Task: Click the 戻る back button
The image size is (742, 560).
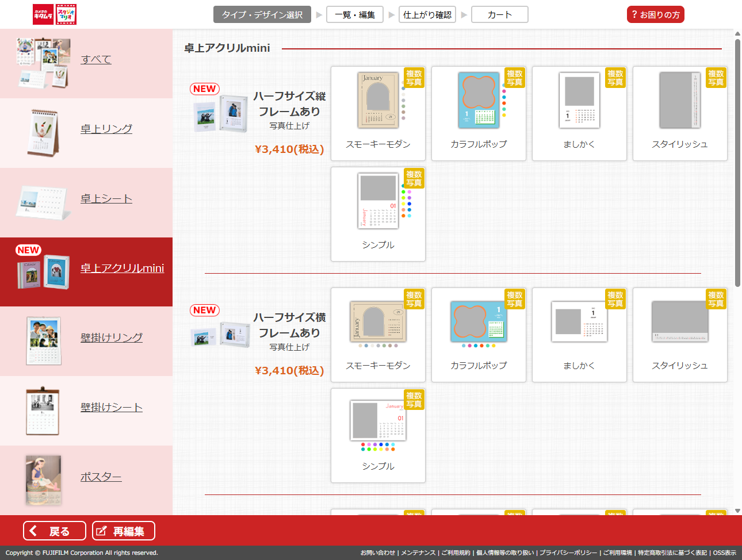Action: click(55, 531)
